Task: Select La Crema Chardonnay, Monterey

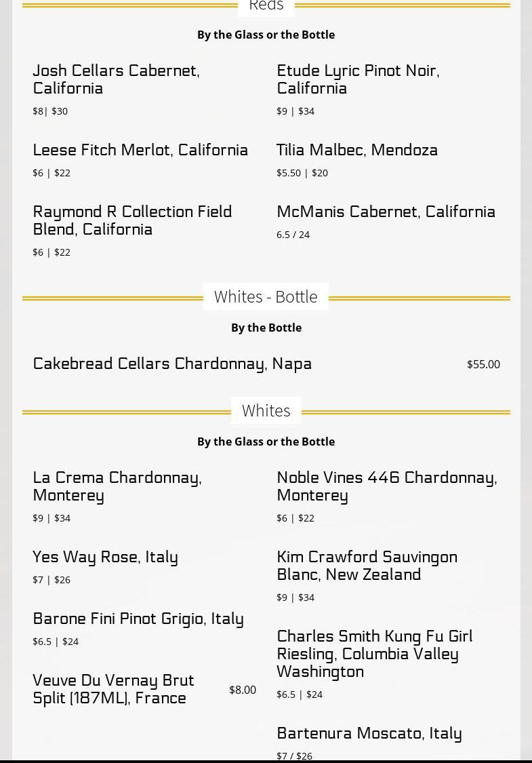Action: [117, 486]
